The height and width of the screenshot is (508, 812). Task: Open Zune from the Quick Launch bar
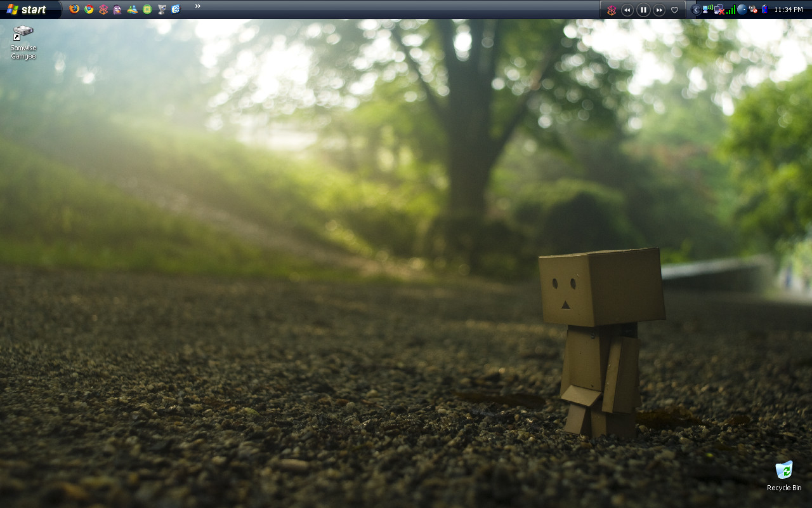click(x=103, y=9)
